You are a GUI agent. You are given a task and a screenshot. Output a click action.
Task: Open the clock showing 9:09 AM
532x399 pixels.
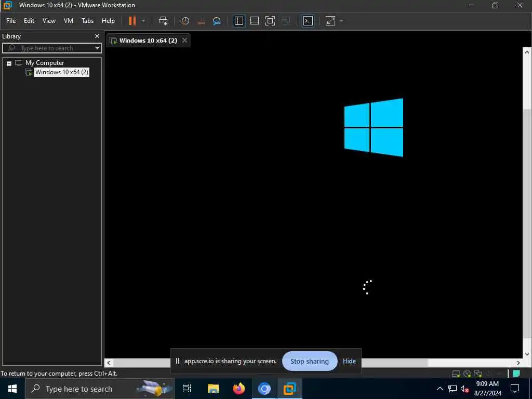[487, 389]
